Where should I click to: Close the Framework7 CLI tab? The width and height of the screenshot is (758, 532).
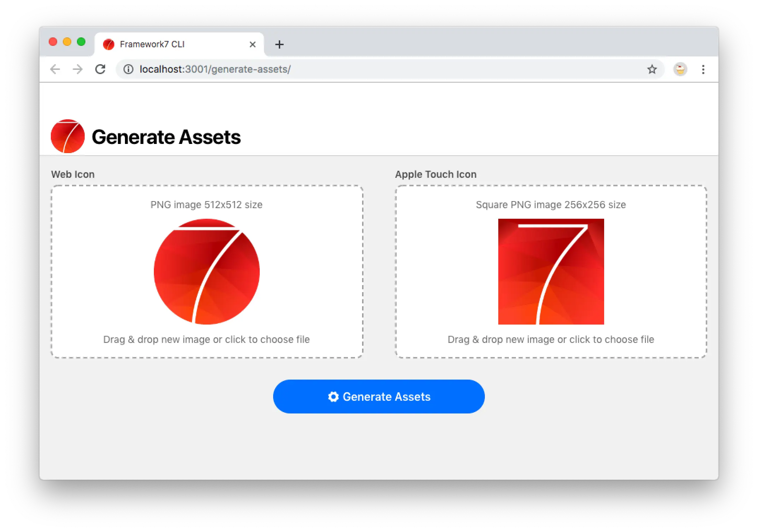[x=252, y=44]
